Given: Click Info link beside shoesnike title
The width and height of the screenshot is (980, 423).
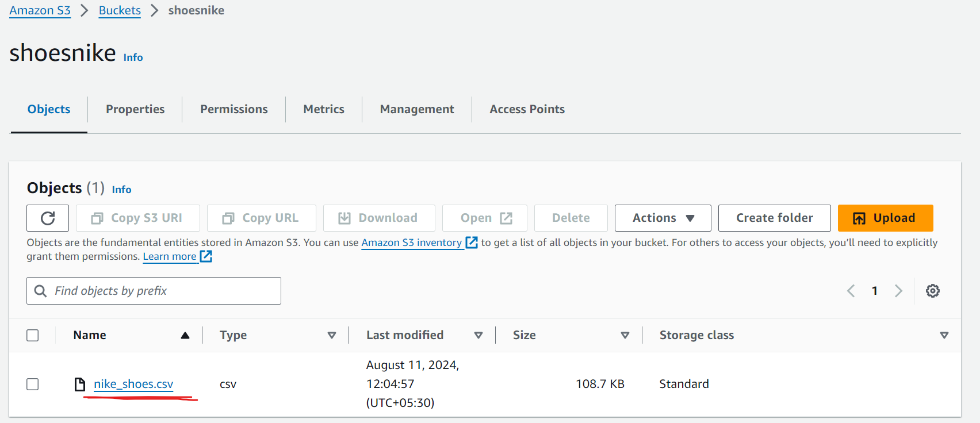Looking at the screenshot, I should point(133,57).
